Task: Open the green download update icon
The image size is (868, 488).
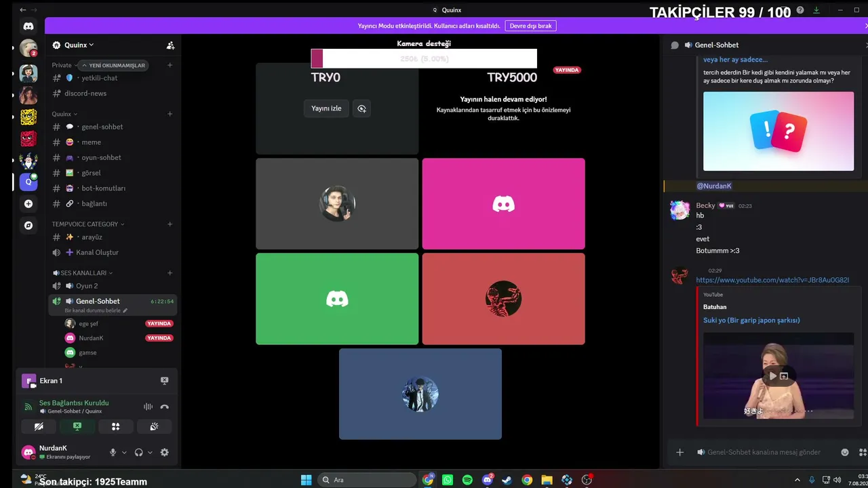Action: [816, 10]
